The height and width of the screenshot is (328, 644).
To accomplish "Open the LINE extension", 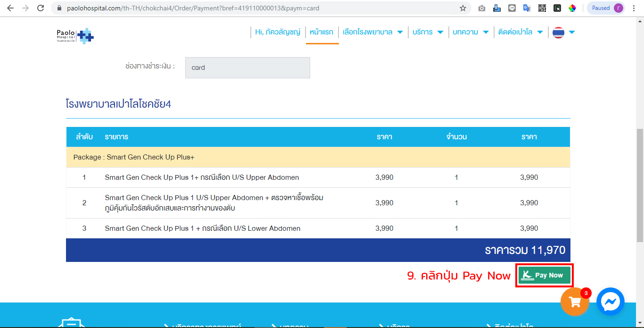I will 512,8.
